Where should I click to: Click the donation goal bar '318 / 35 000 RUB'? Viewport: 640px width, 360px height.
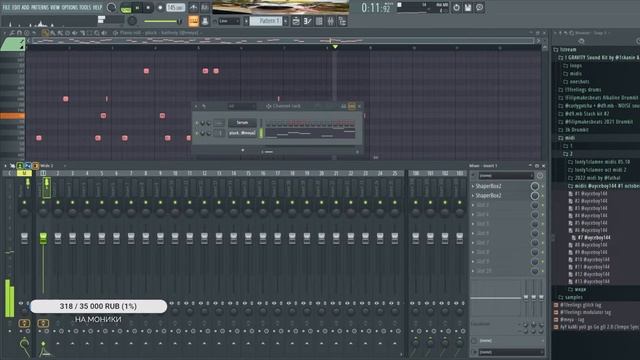98,306
